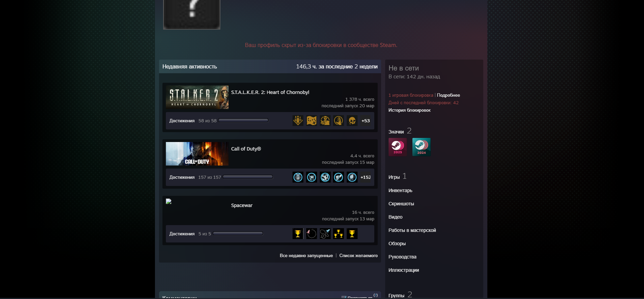Click Подробнее link about game ban
Image resolution: width=644 pixels, height=299 pixels.
[449, 95]
